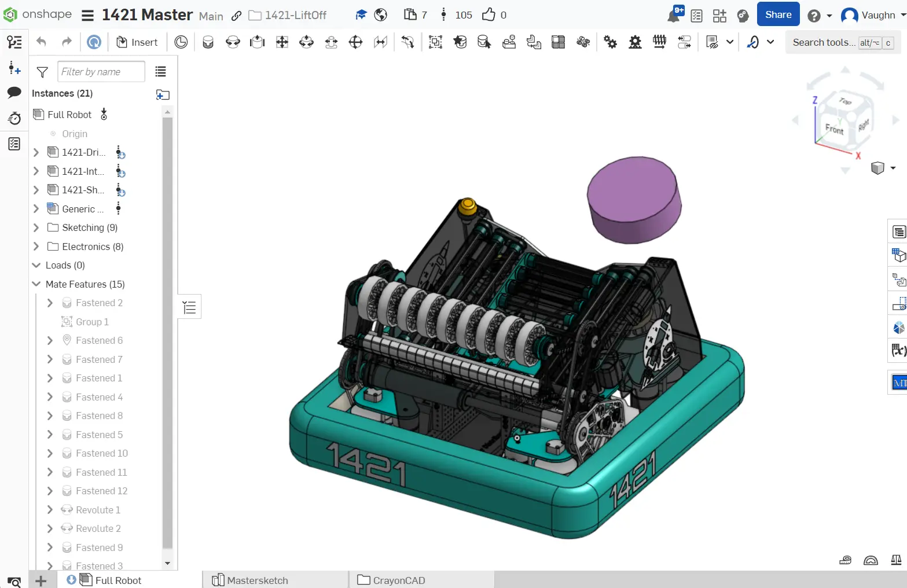
Task: Open the notifications bell
Action: [674, 16]
